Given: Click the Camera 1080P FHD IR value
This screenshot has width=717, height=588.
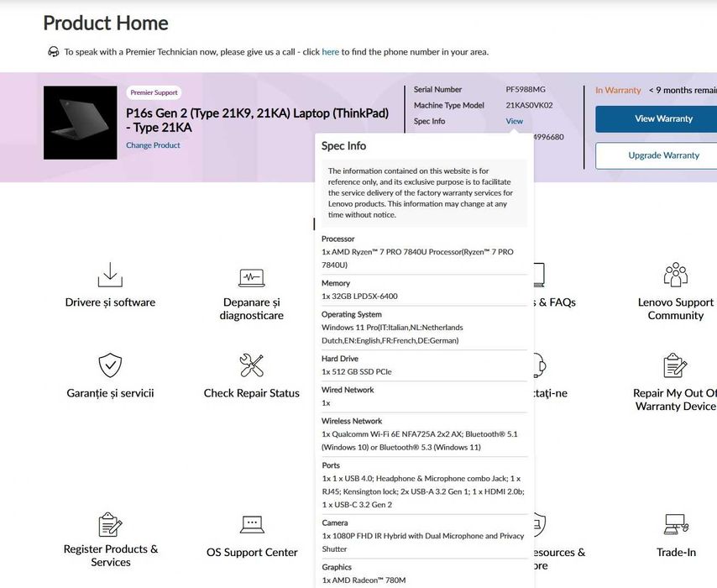Looking at the screenshot, I should [423, 543].
